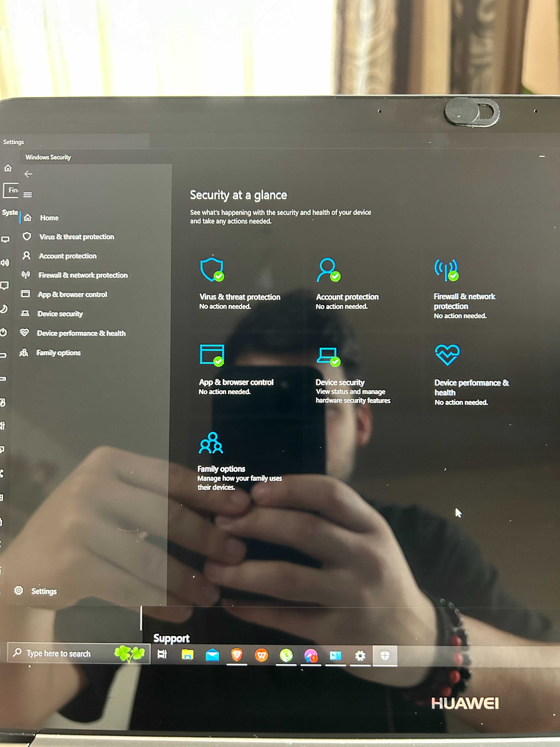Click the back arrow in Windows Security
Screen dimensions: 560x747
(x=28, y=174)
